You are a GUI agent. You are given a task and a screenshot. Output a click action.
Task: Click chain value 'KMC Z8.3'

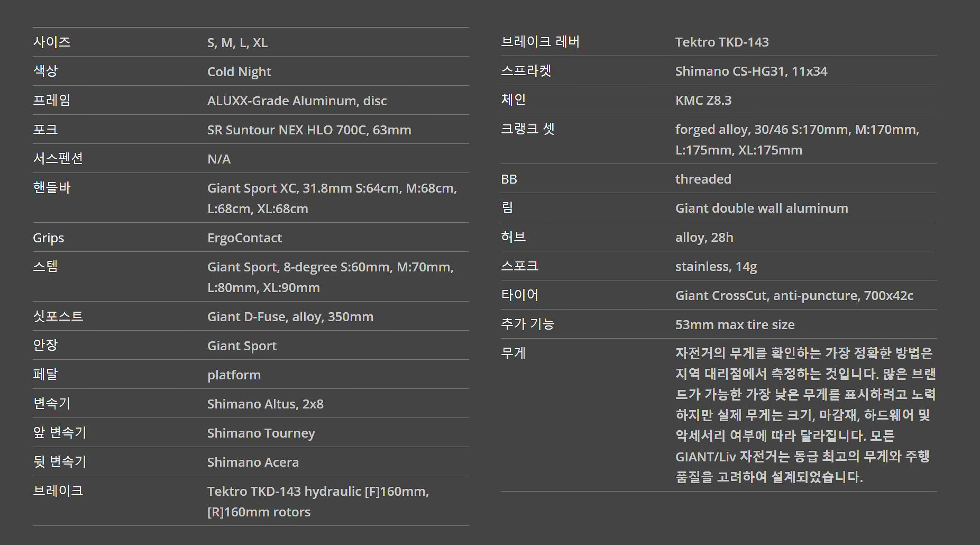pos(703,101)
